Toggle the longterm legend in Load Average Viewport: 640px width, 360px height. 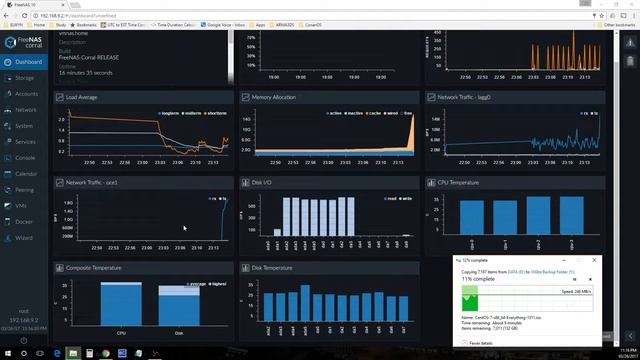(169, 113)
